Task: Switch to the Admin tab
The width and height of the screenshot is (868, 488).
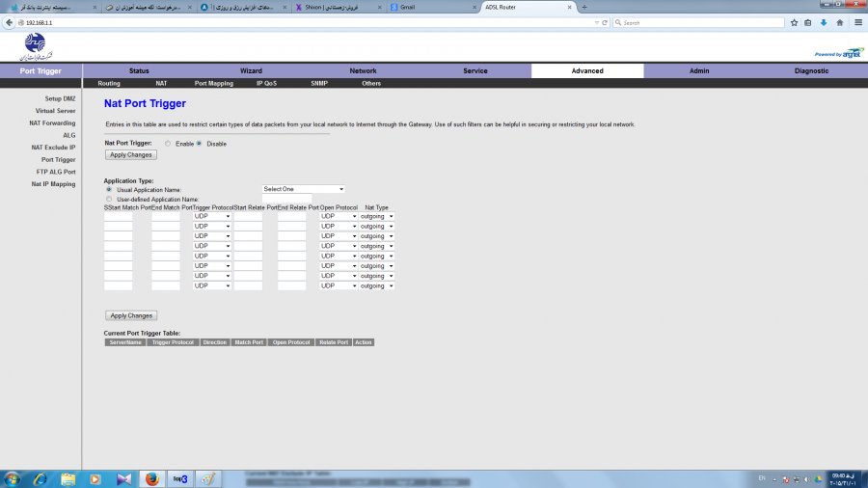Action: [x=699, y=70]
